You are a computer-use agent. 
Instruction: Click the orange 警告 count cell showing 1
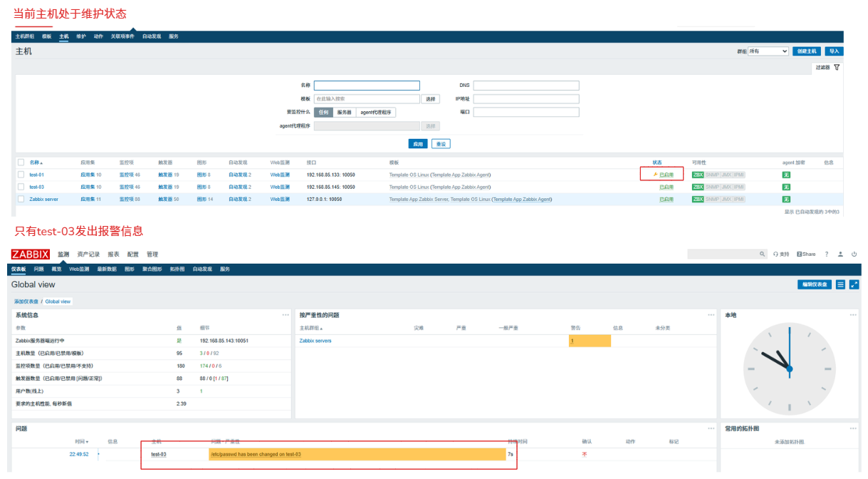590,341
